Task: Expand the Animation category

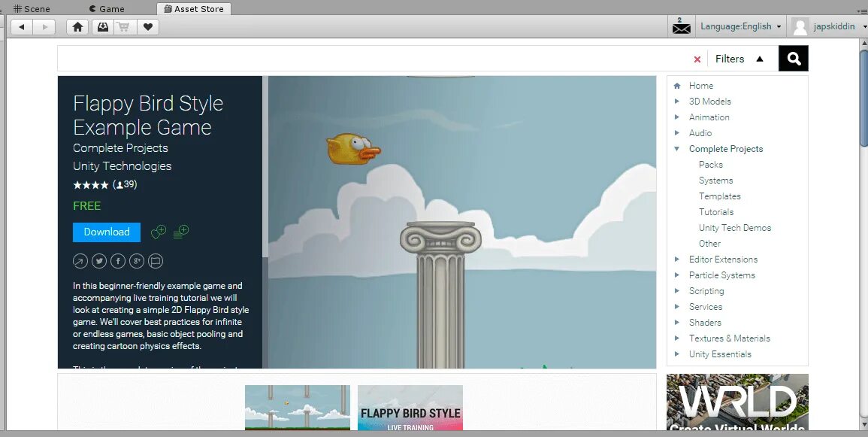Action: tap(677, 117)
